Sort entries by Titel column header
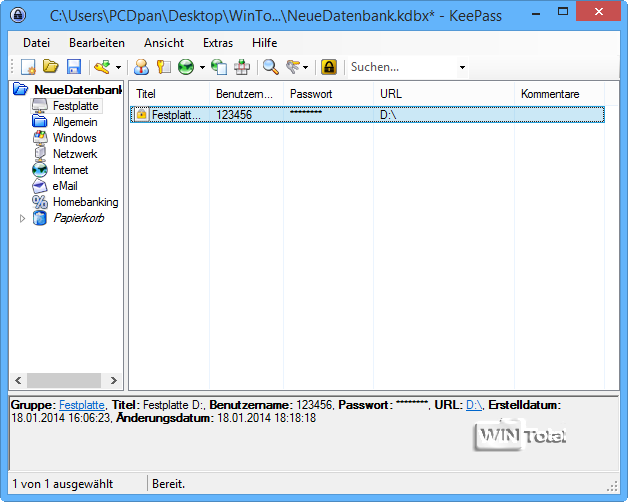 pos(169,94)
